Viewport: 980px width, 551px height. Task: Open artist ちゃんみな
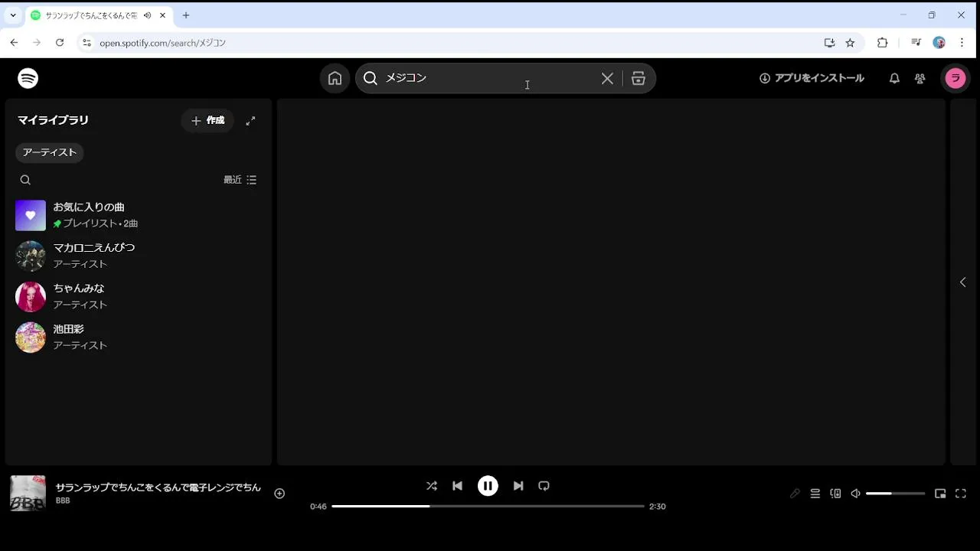click(x=138, y=296)
